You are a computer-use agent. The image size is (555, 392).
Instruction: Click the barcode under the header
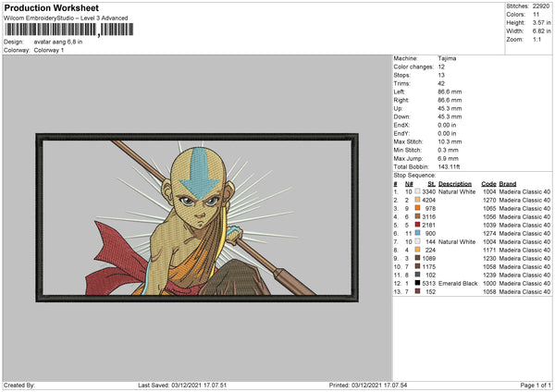69,30
